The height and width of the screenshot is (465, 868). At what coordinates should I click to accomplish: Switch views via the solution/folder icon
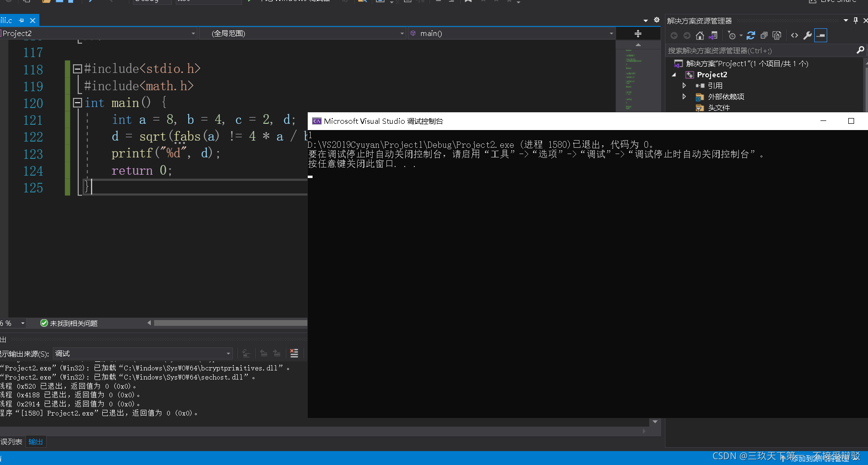[713, 36]
